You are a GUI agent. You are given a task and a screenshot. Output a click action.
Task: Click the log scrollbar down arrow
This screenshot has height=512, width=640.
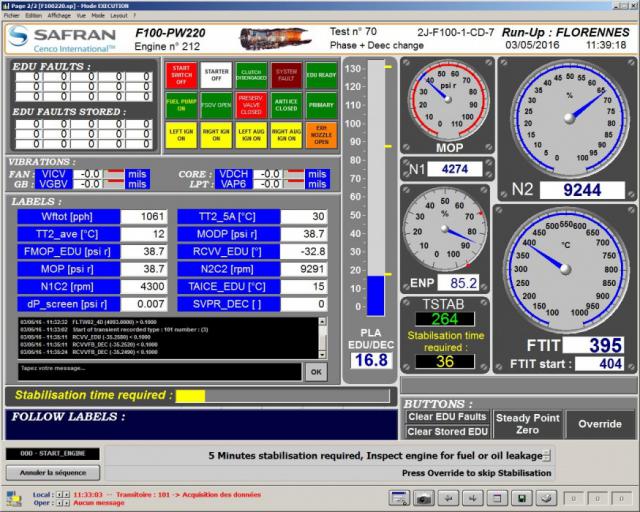pyautogui.click(x=322, y=355)
